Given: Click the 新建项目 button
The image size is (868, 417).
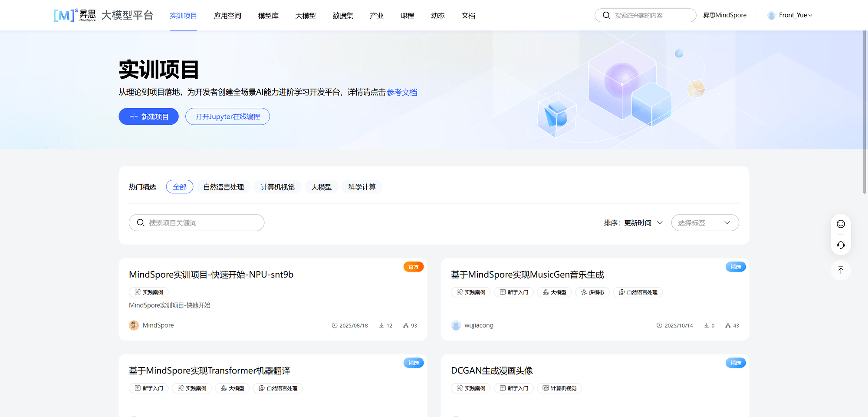Looking at the screenshot, I should [148, 116].
